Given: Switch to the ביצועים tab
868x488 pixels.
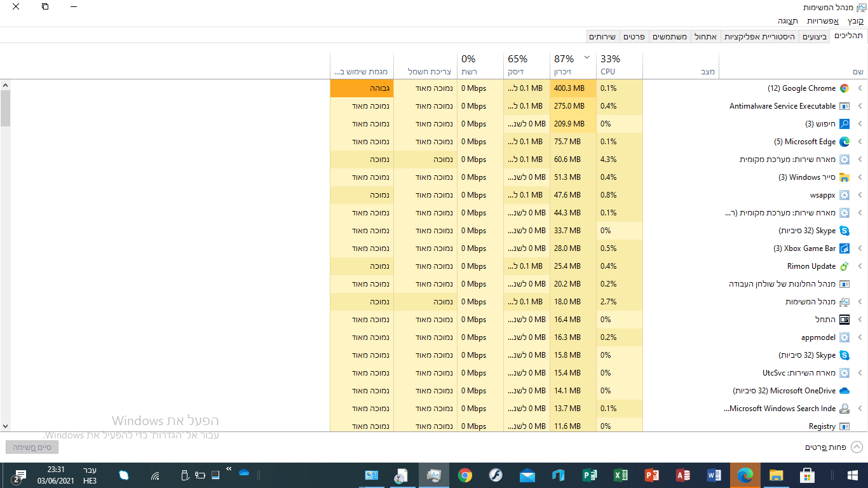Looking at the screenshot, I should coord(815,37).
